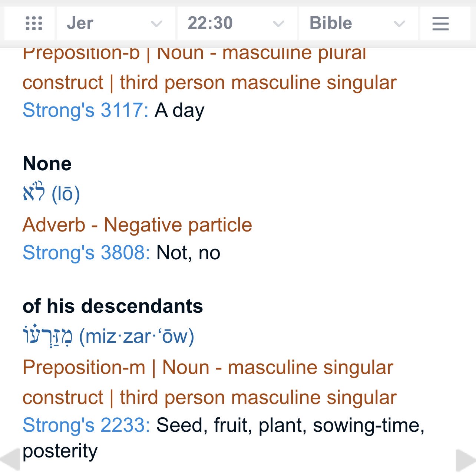
Task: Click the Bible dropdown chevron
Action: [399, 24]
